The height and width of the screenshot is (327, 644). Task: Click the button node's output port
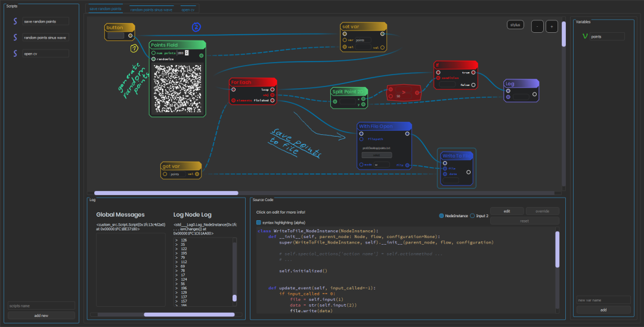click(131, 35)
